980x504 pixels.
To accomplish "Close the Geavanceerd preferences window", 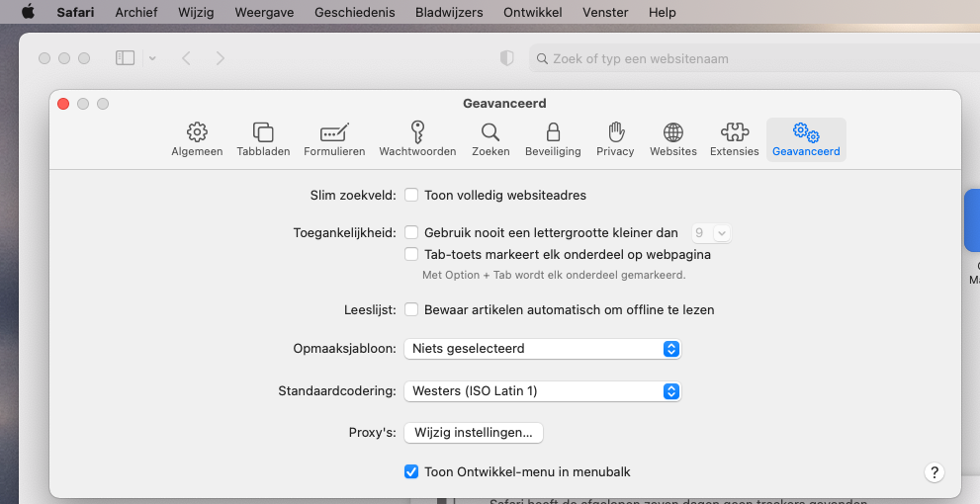I will [x=63, y=104].
